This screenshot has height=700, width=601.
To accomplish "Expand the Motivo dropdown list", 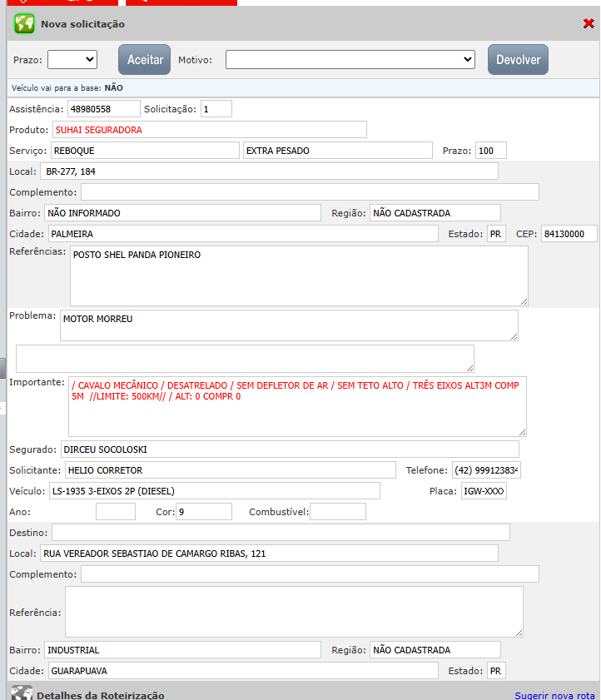I will [350, 59].
